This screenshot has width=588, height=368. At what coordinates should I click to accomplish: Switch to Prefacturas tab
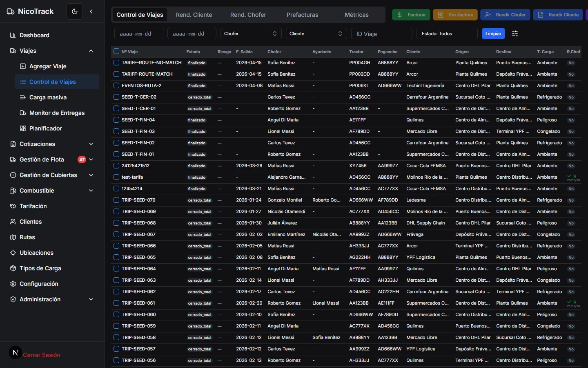tap(303, 15)
